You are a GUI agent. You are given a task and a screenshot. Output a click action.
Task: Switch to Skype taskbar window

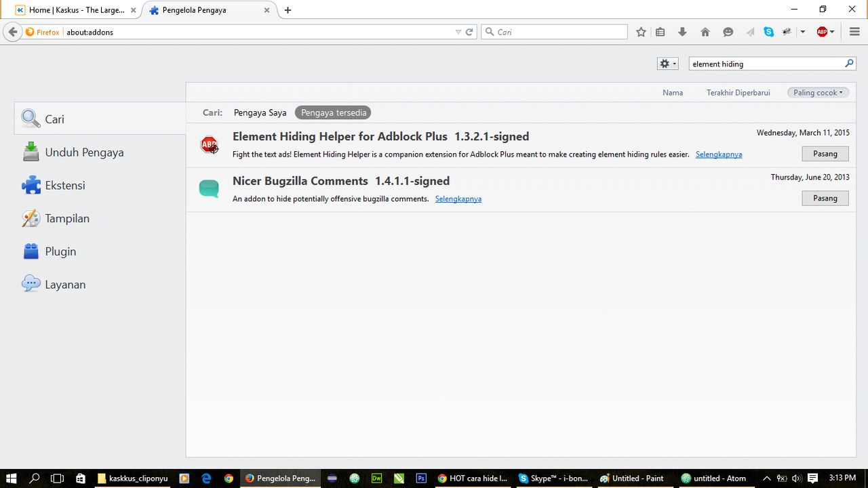554,479
